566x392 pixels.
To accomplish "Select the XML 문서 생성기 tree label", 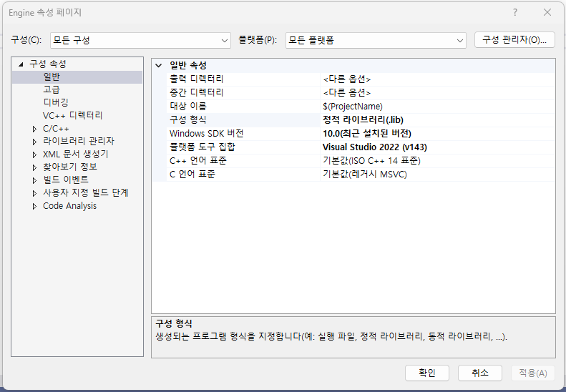I will tap(75, 154).
